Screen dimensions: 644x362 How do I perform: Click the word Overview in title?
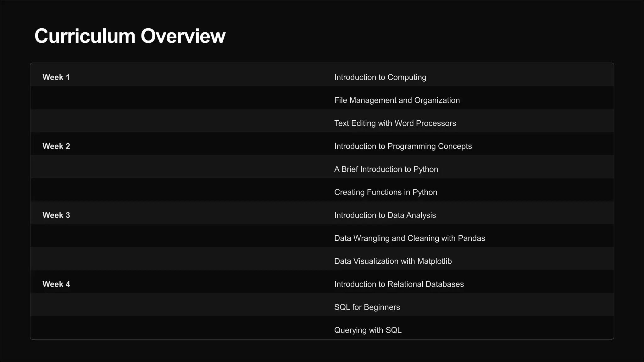[x=183, y=36]
